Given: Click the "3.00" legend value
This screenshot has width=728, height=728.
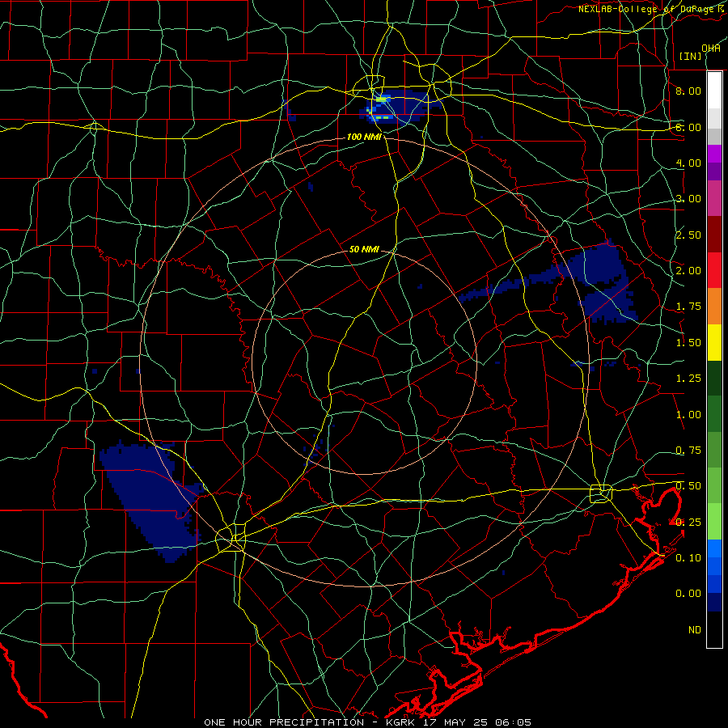Looking at the screenshot, I should tap(688, 199).
